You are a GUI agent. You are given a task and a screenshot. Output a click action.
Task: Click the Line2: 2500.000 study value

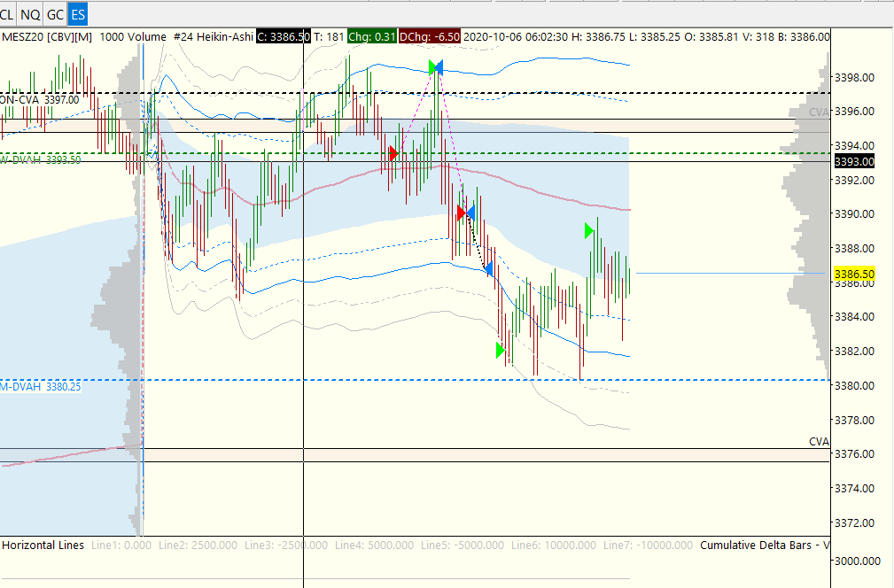(198, 545)
